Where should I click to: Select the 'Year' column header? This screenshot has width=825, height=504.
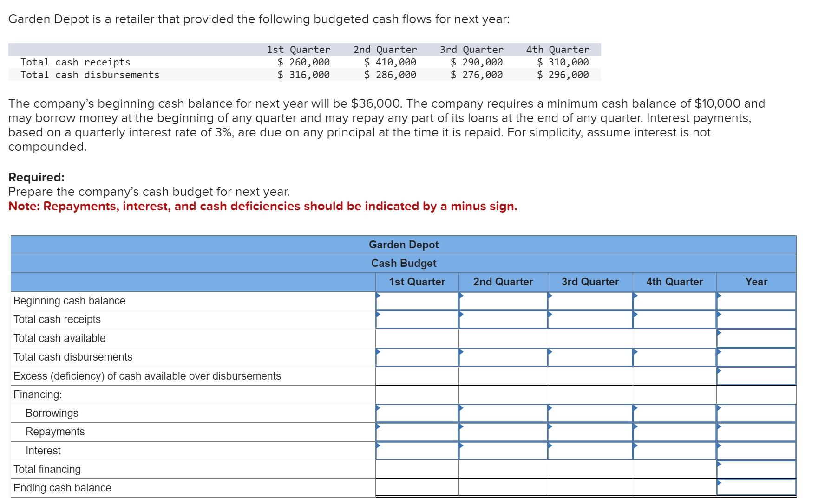pyautogui.click(x=756, y=282)
